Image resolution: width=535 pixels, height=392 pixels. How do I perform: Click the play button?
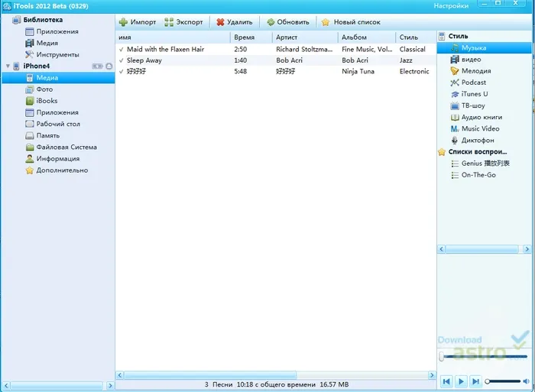461,381
